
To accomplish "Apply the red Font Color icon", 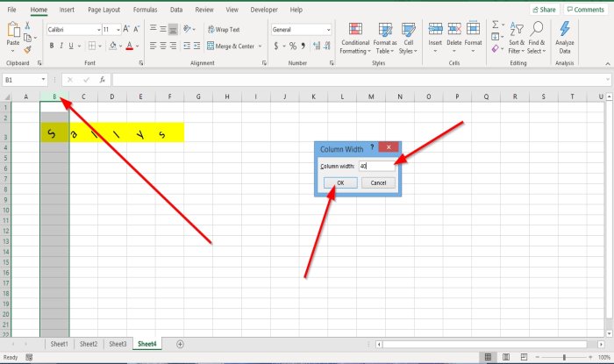I will point(130,46).
